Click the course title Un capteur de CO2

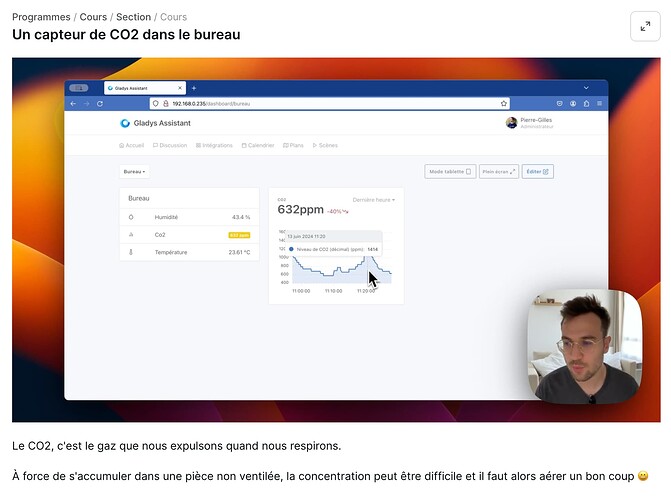coord(126,35)
